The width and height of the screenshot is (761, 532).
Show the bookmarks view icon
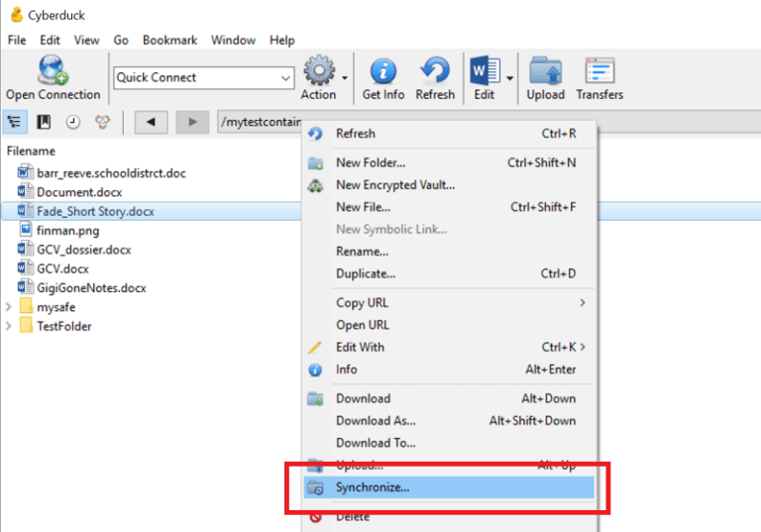[x=44, y=122]
